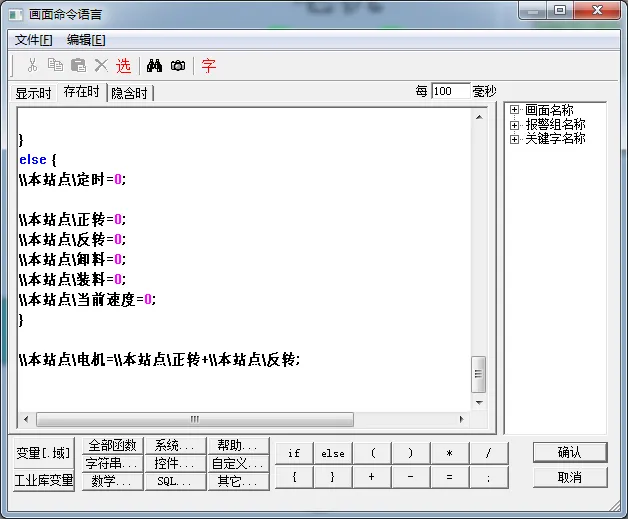628x519 pixels.
Task: Insert the if keyword
Action: pyautogui.click(x=294, y=453)
